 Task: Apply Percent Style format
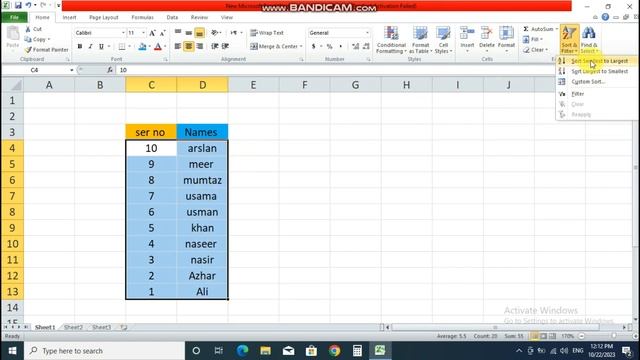pos(329,47)
